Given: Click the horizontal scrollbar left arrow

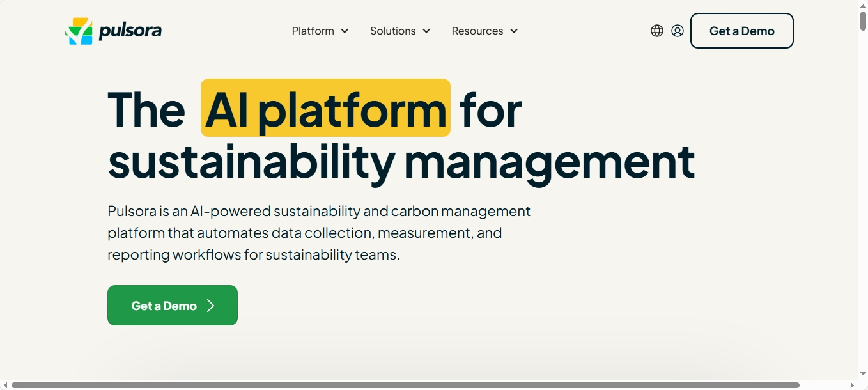Looking at the screenshot, I should 5,385.
